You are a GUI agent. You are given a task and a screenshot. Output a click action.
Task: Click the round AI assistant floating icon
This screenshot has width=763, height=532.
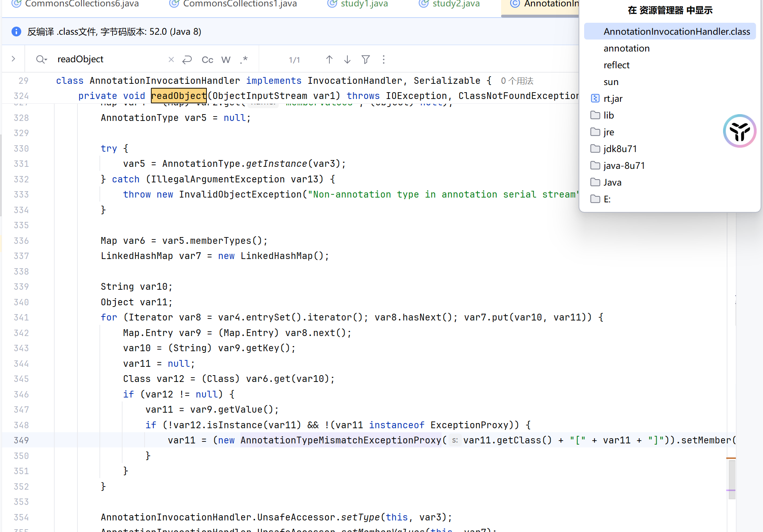pos(739,131)
